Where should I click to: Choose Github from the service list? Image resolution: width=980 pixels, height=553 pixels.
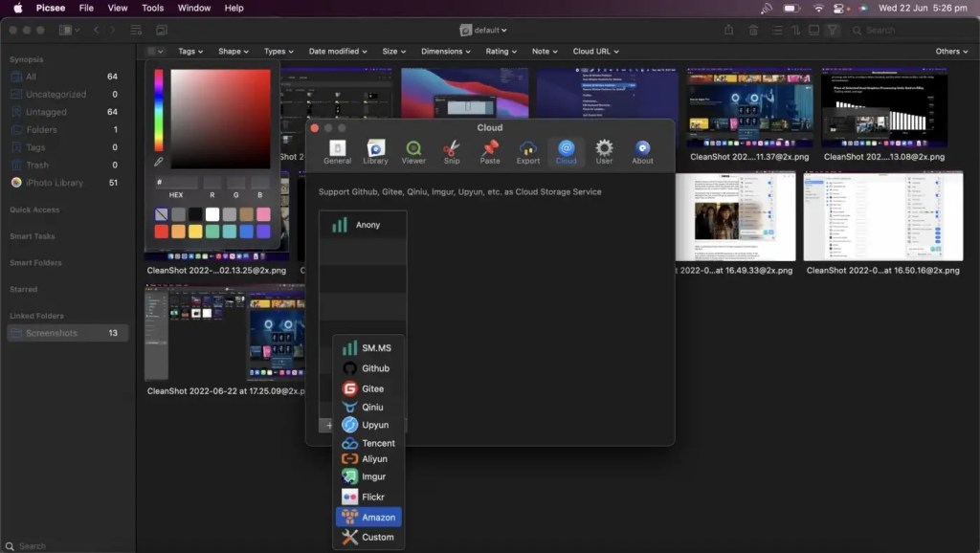point(368,368)
